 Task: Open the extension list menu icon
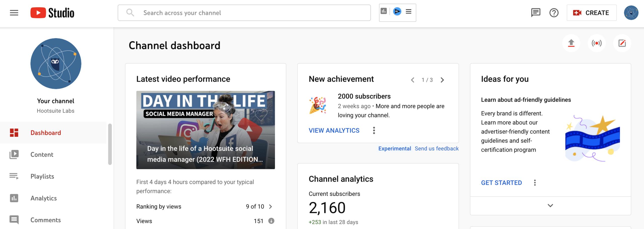[409, 11]
